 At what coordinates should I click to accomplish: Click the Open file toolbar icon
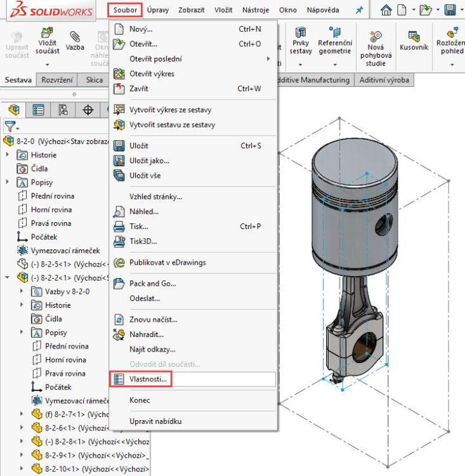click(x=426, y=10)
